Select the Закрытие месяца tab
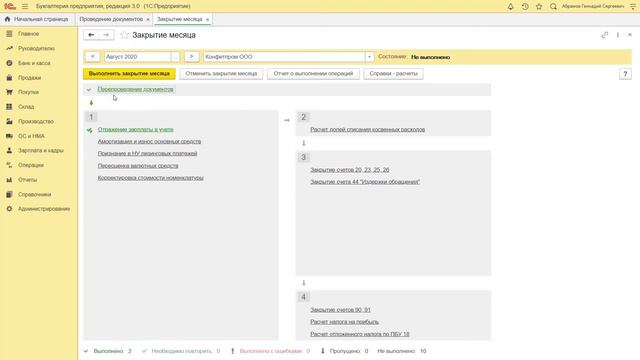 point(180,19)
